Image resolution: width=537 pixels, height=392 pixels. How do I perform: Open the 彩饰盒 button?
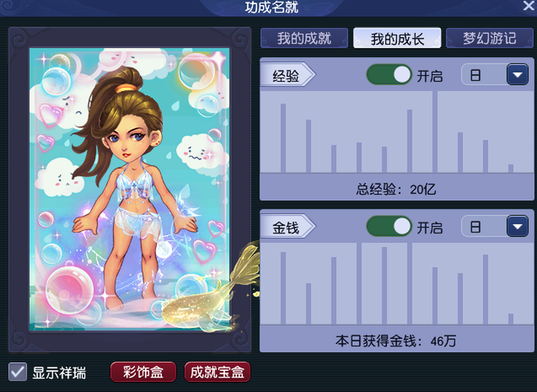[x=143, y=372]
